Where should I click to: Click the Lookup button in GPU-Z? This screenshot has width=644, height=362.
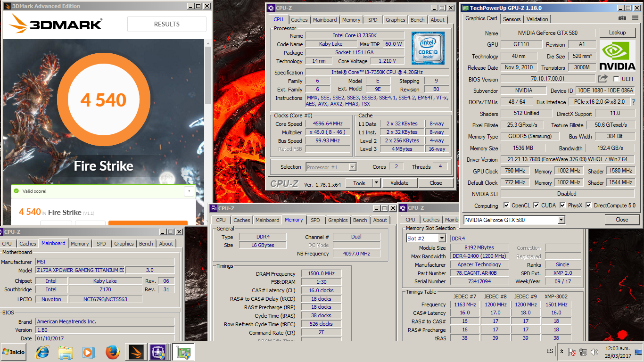coord(617,33)
